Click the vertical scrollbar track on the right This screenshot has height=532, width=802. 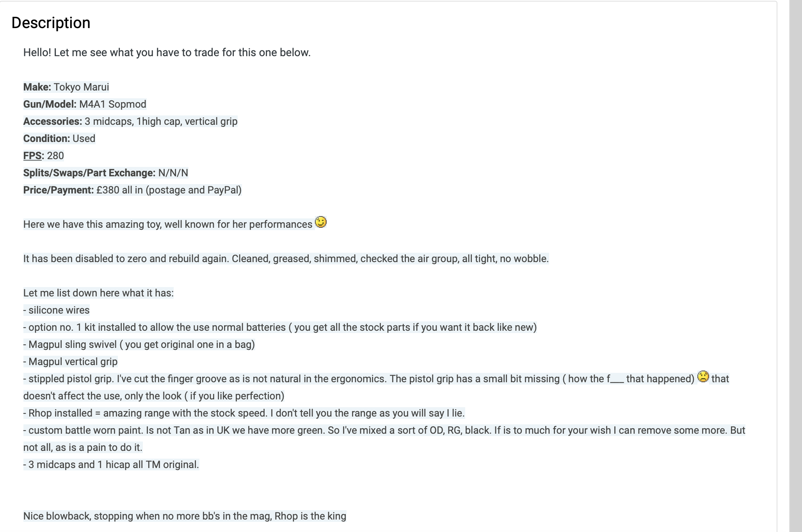click(795, 266)
